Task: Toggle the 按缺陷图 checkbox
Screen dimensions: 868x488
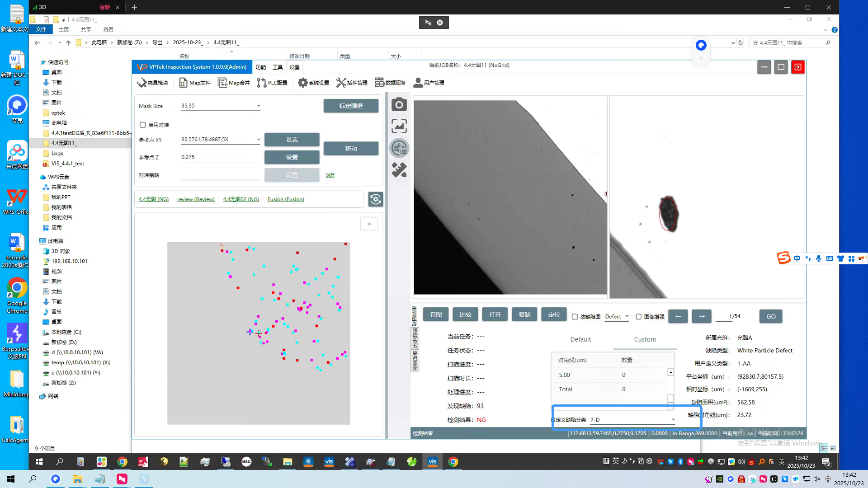Action: tap(575, 317)
